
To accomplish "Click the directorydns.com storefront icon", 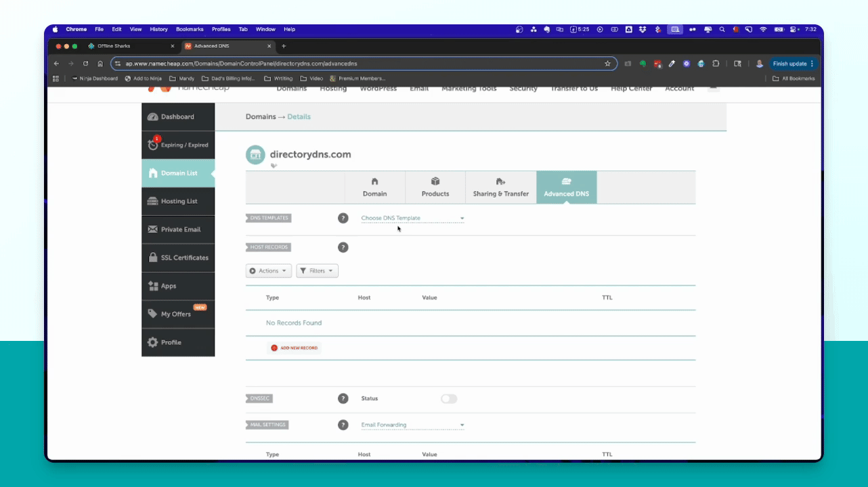I will pyautogui.click(x=255, y=155).
